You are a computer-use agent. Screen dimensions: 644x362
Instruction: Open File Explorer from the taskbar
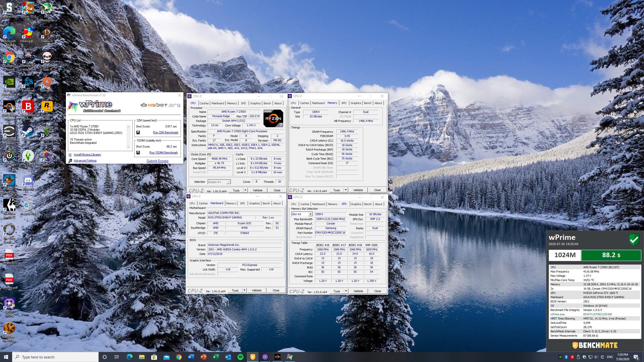coord(142,357)
